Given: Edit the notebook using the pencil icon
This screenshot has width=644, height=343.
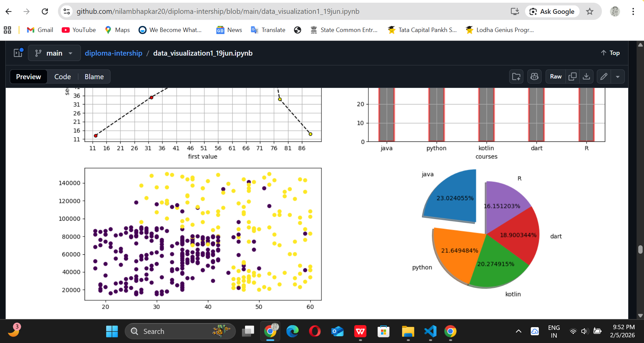Looking at the screenshot, I should 604,76.
